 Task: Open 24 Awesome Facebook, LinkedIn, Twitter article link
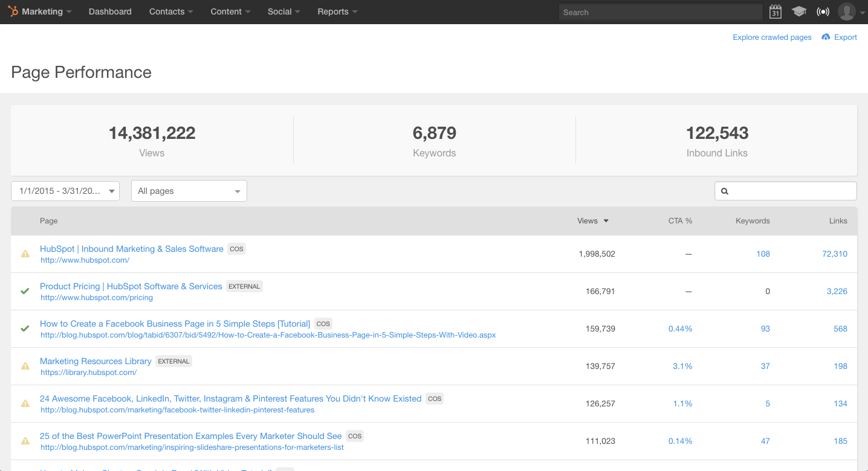tap(230, 399)
